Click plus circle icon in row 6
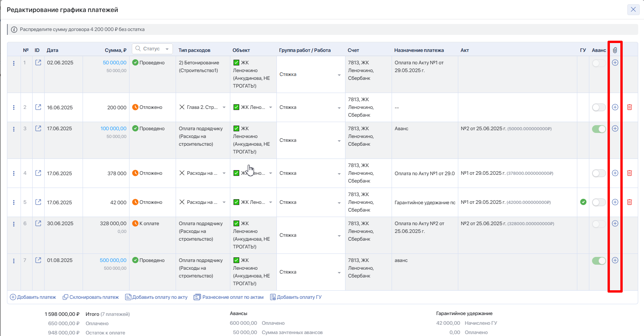Viewport: 644px width, 336px height. pyautogui.click(x=615, y=223)
